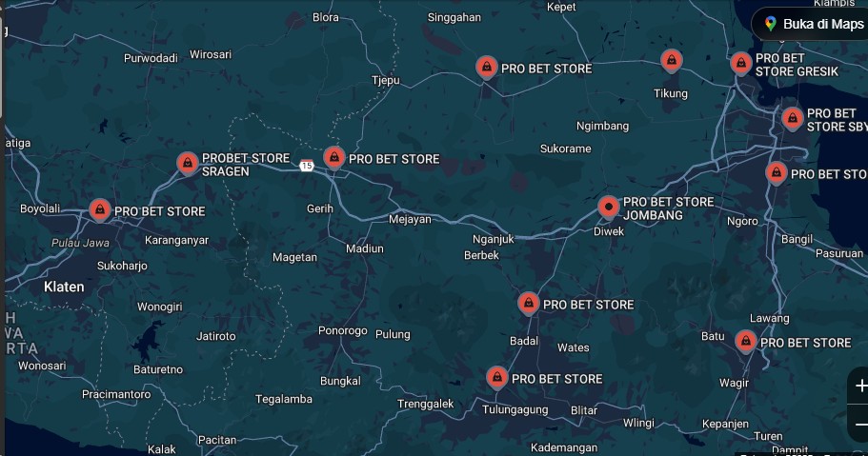Zoom out with the minus button
This screenshot has width=868, height=456.
point(860,424)
